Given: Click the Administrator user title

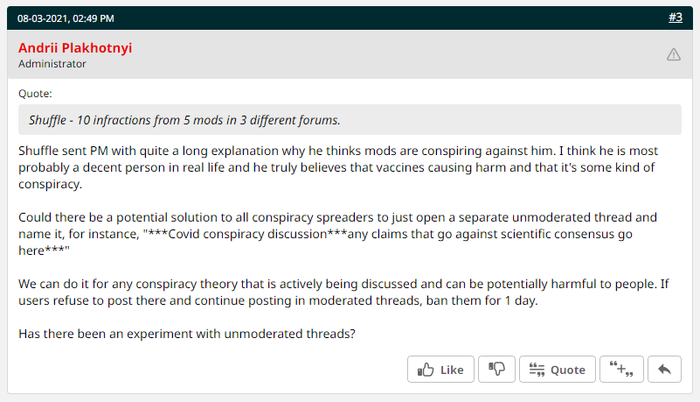Looking at the screenshot, I should [52, 64].
